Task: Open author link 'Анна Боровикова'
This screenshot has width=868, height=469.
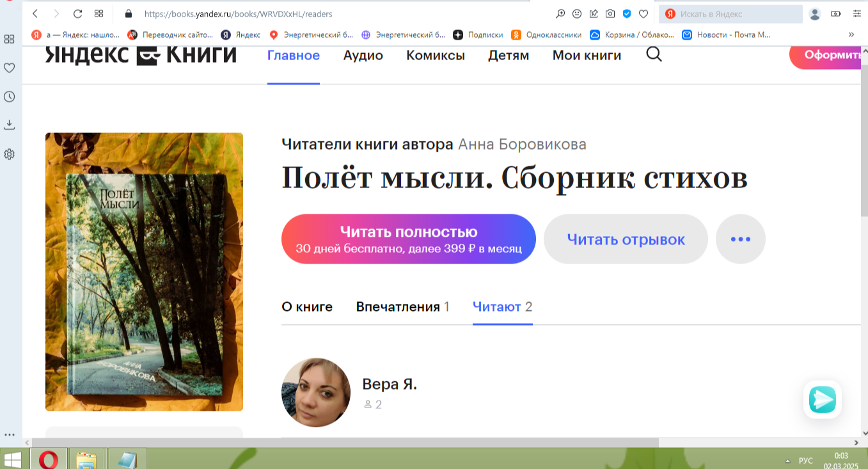Action: (522, 145)
